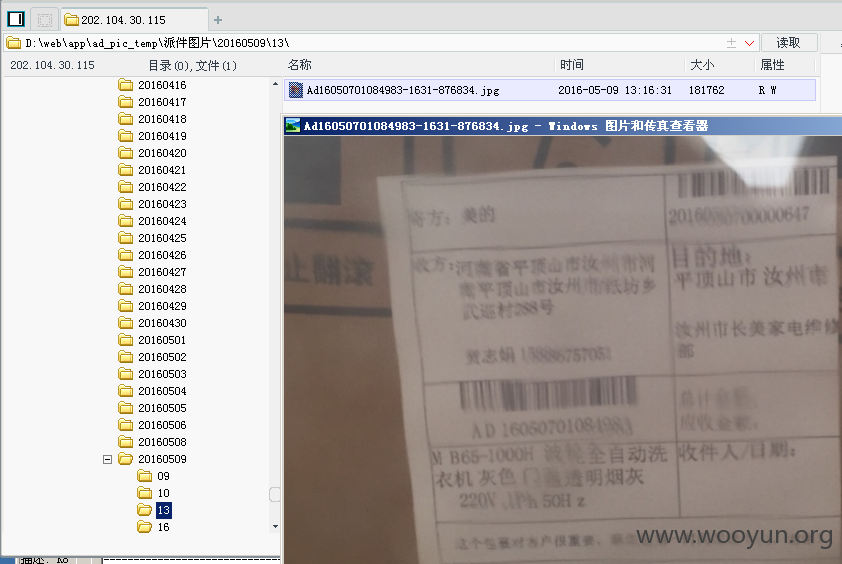Add a new tab with the plus button
842x564 pixels.
[217, 20]
